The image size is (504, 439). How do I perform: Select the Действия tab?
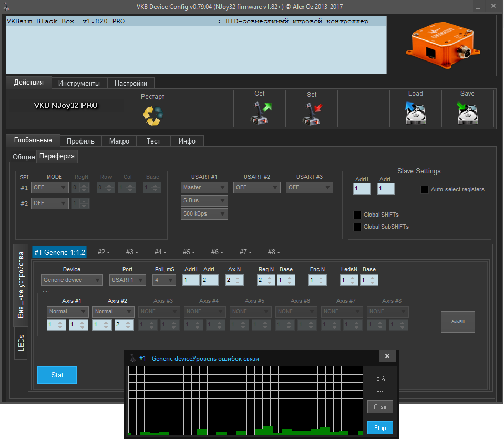click(28, 83)
